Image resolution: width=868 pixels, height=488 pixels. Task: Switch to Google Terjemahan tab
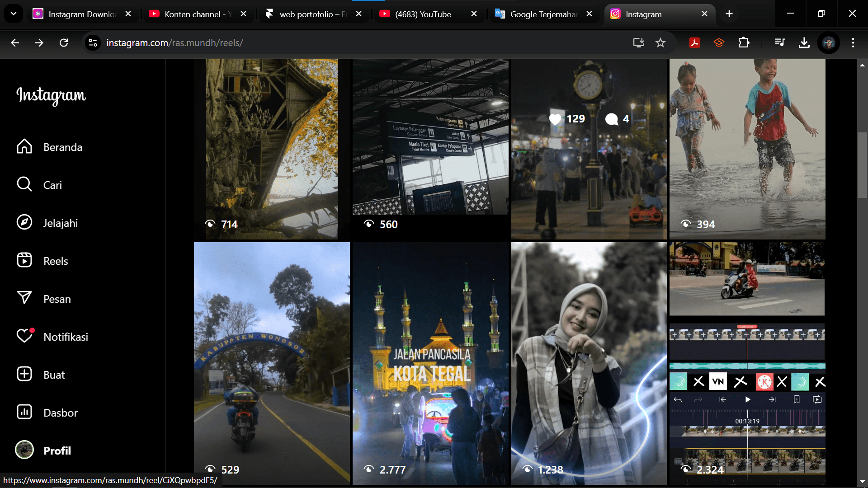point(542,14)
